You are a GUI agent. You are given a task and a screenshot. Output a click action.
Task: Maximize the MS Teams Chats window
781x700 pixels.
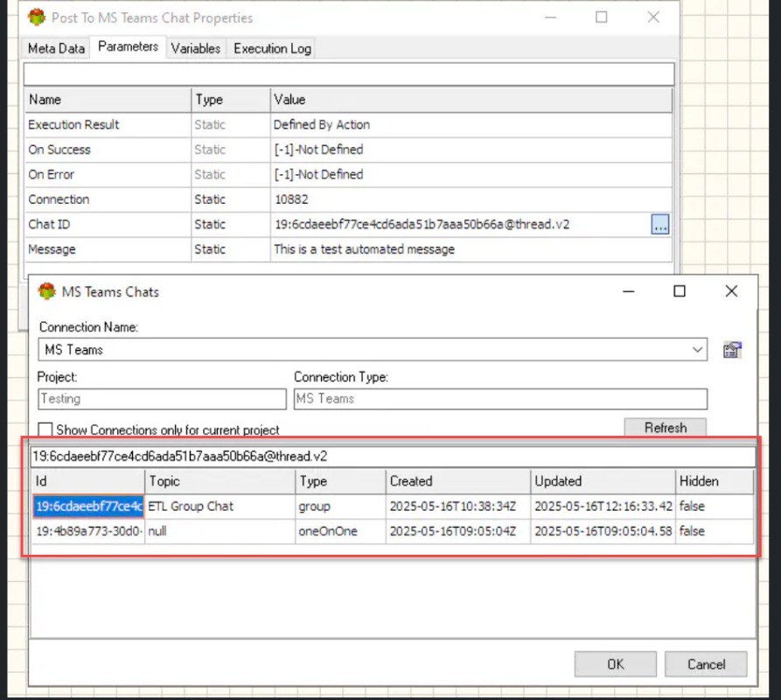point(680,291)
